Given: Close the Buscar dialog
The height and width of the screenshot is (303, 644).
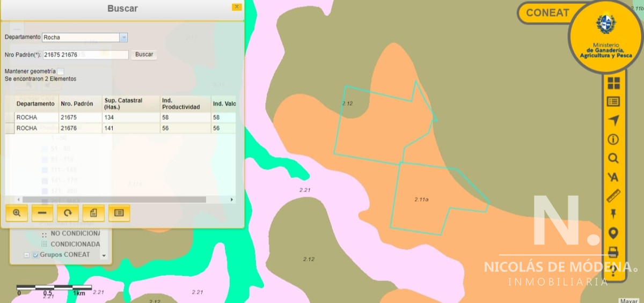Looking at the screenshot, I should click(x=237, y=7).
